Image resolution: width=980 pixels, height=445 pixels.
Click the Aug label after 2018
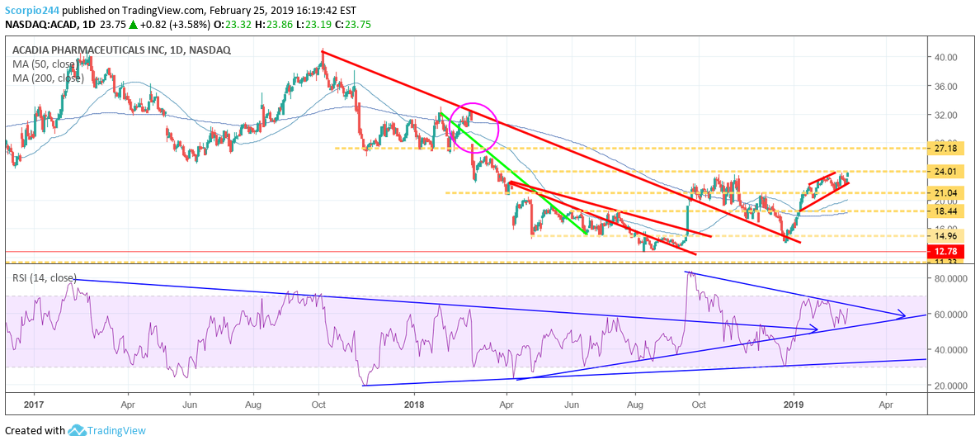click(x=636, y=404)
